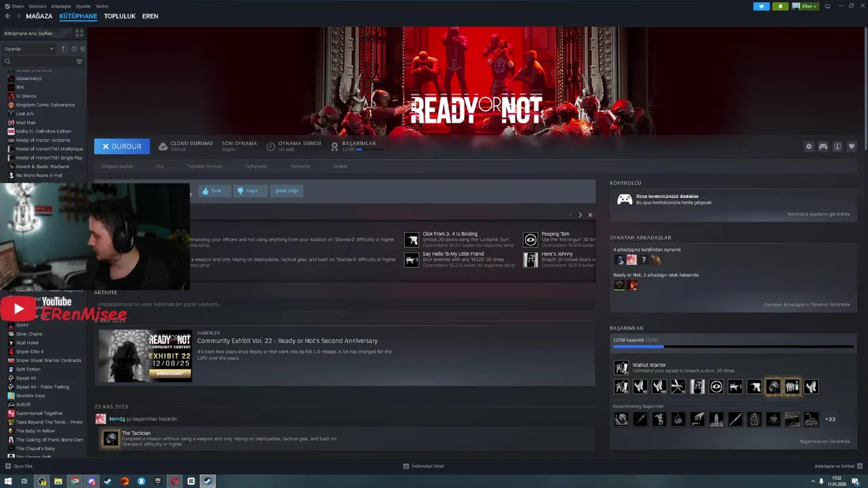This screenshot has width=868, height=488.
Task: Show next achievements with right chevron
Action: [x=580, y=215]
